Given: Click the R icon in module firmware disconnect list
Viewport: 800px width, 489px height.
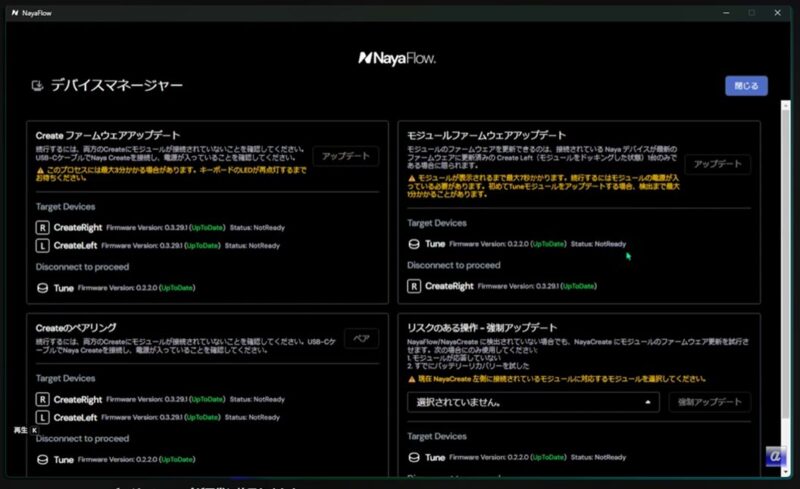Looking at the screenshot, I should (414, 286).
